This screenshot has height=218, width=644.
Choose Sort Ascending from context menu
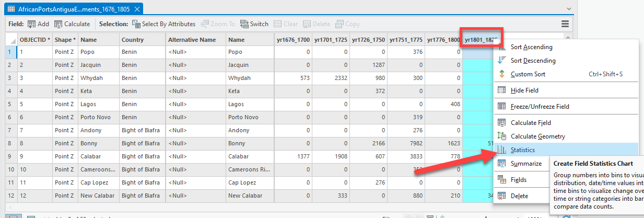531,47
